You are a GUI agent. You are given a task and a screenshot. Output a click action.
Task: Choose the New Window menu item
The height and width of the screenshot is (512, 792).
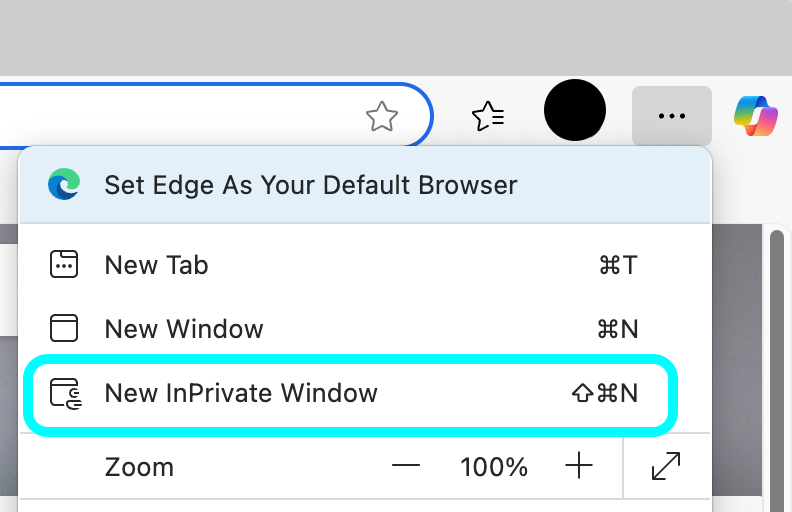click(184, 329)
